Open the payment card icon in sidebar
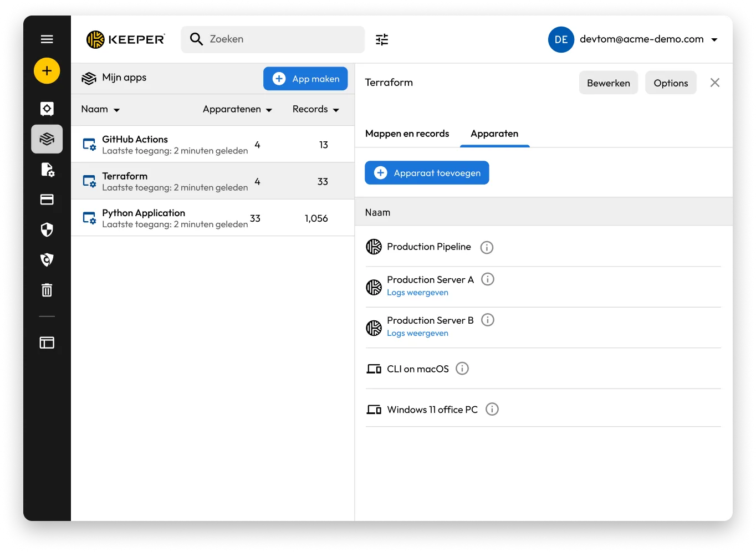Viewport: 756px width, 552px height. 47,200
